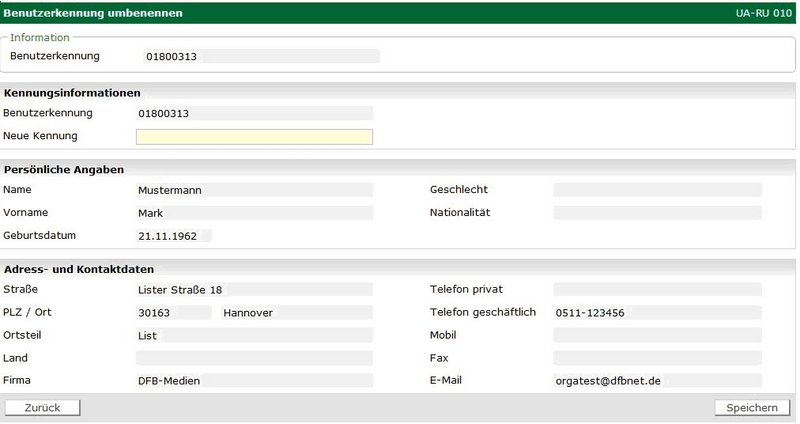The width and height of the screenshot is (800, 424).
Task: Click the empty Mobil field
Action: [x=657, y=336]
